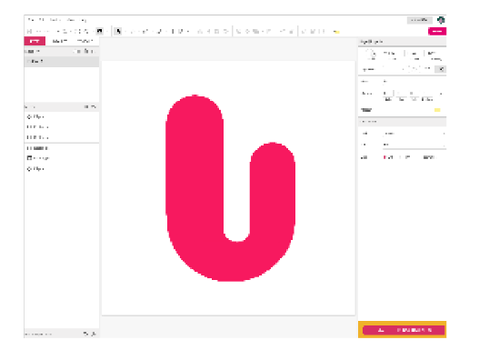Open the View menu

(x=71, y=20)
